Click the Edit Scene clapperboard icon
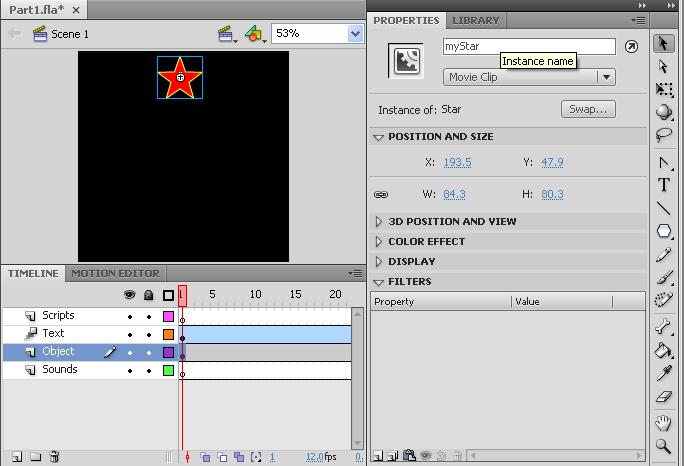The image size is (684, 466). click(226, 34)
